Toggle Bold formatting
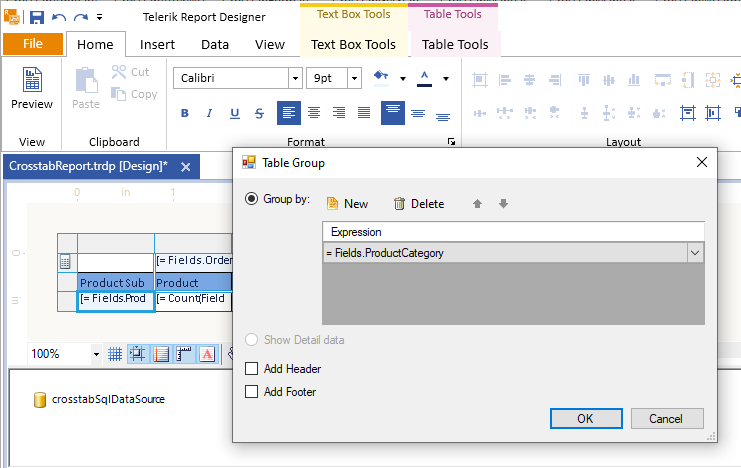Viewport: 741px width, 468px height. tap(185, 113)
